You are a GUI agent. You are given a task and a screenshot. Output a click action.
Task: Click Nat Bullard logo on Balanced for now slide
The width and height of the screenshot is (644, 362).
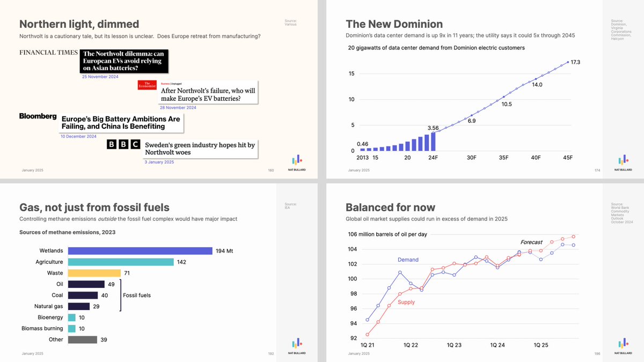pyautogui.click(x=623, y=346)
